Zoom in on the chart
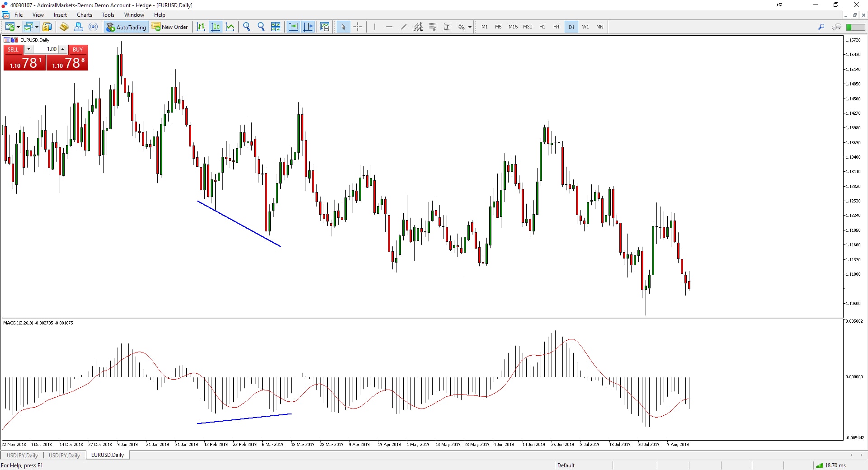This screenshot has height=470, width=868. point(246,27)
